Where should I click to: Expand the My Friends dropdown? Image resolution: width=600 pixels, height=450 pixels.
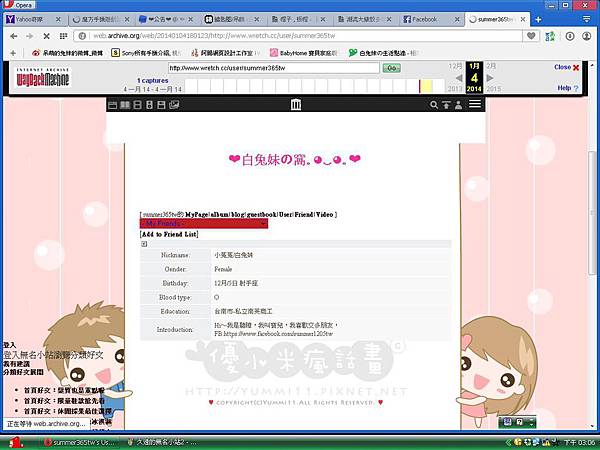click(x=204, y=223)
